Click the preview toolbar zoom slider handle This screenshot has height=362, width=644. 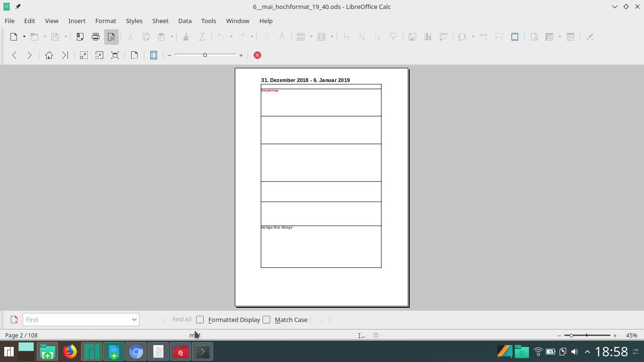tap(205, 55)
